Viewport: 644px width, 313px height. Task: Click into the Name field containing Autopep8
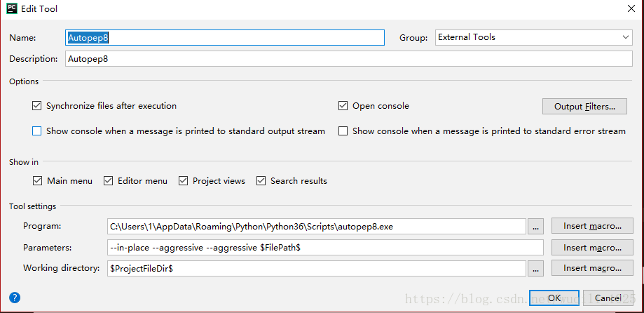225,37
